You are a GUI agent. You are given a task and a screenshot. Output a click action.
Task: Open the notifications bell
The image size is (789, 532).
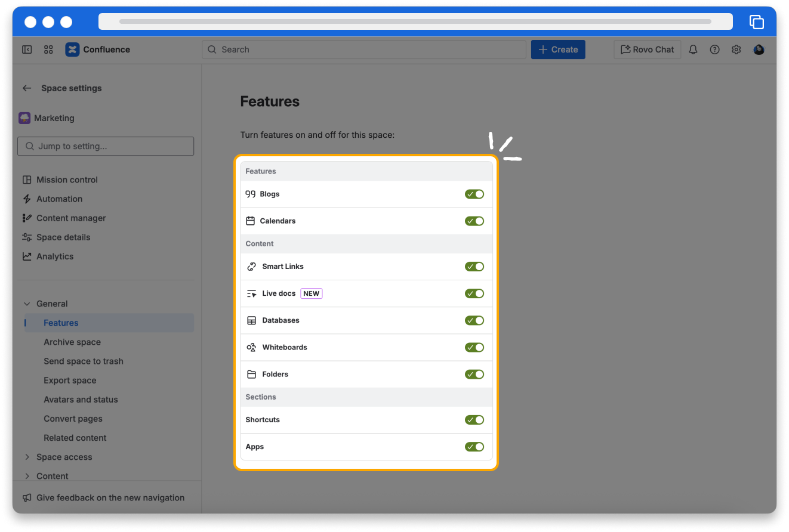click(x=693, y=50)
